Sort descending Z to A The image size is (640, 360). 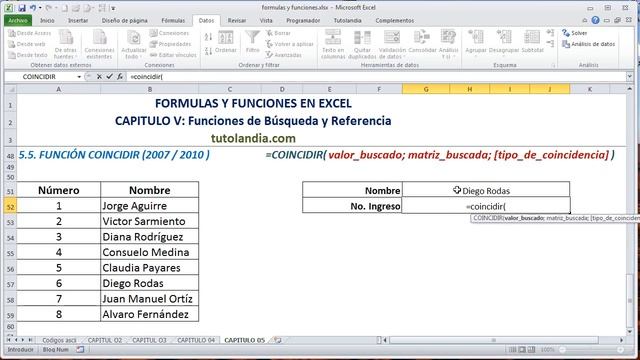coord(208,51)
